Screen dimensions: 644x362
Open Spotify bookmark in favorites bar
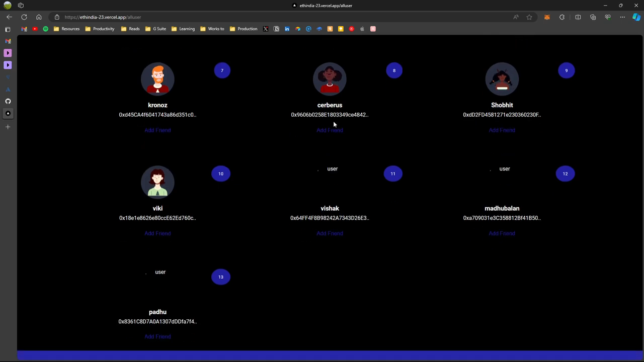[x=46, y=29]
